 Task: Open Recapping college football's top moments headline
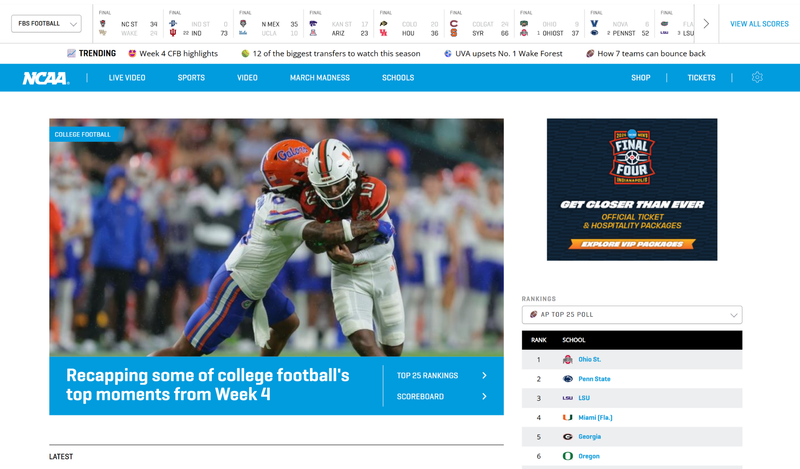208,385
